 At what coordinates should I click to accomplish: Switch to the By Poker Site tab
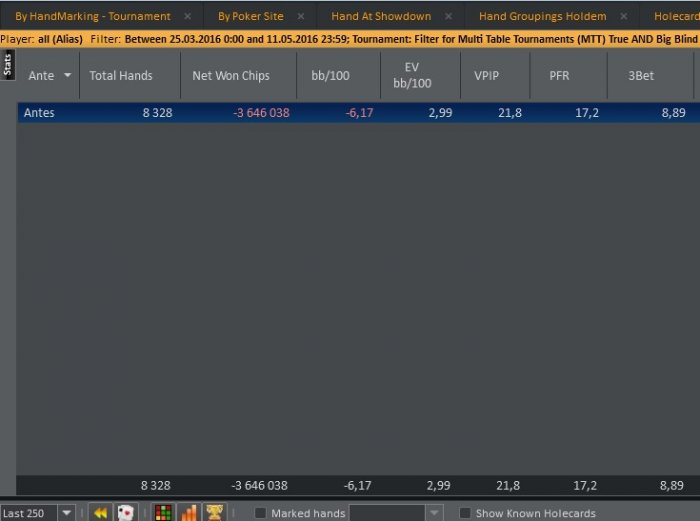tap(250, 17)
